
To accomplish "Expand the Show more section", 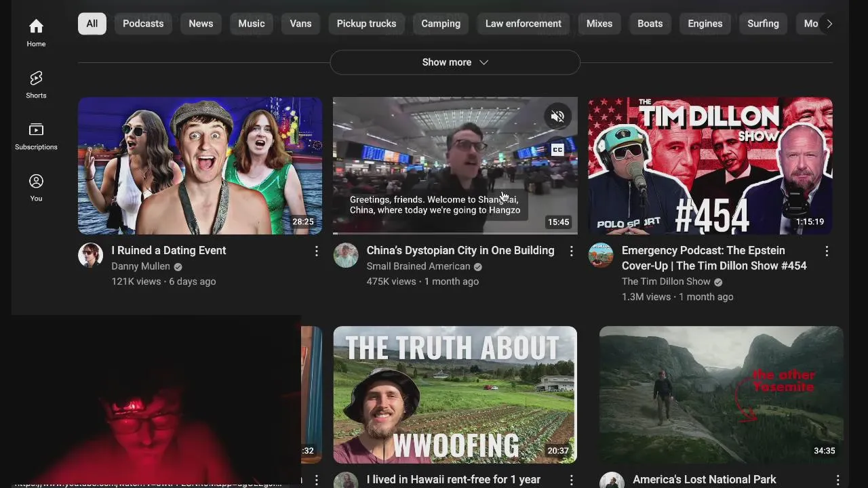I will (x=455, y=62).
